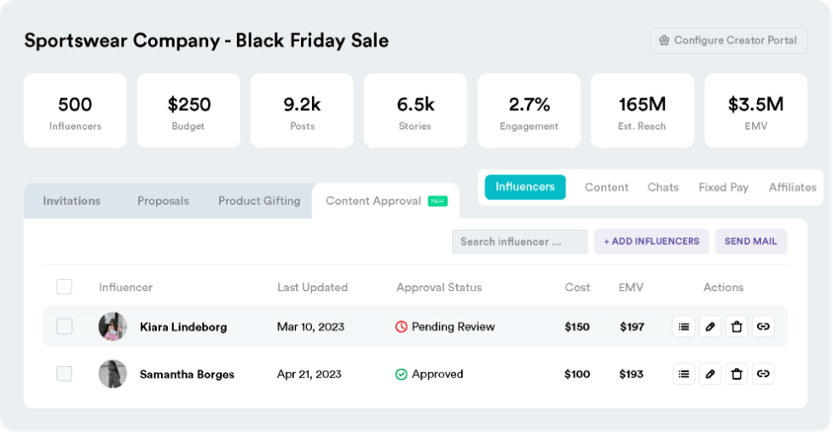The image size is (833, 432).
Task: Open list details for Kiara Lindeborg
Action: pyautogui.click(x=684, y=326)
